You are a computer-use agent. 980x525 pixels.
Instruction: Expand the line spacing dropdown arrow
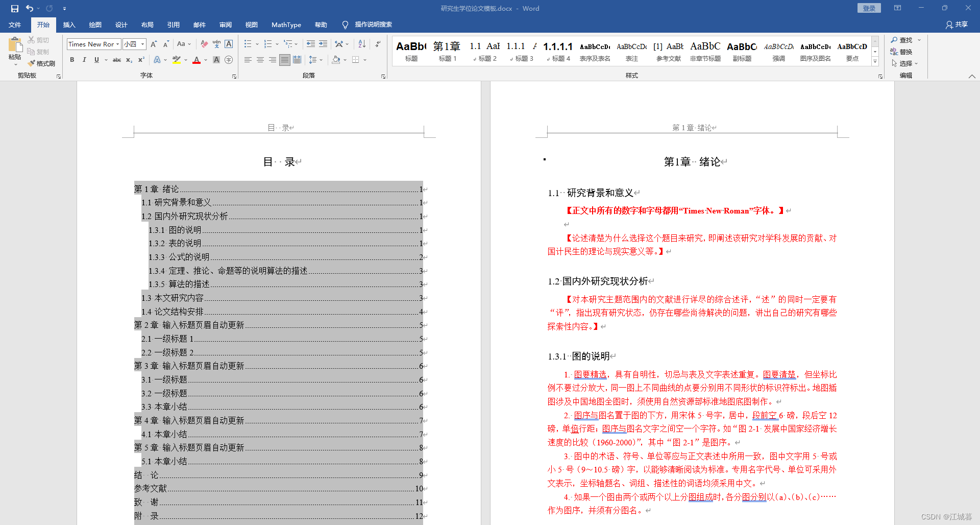coord(321,60)
